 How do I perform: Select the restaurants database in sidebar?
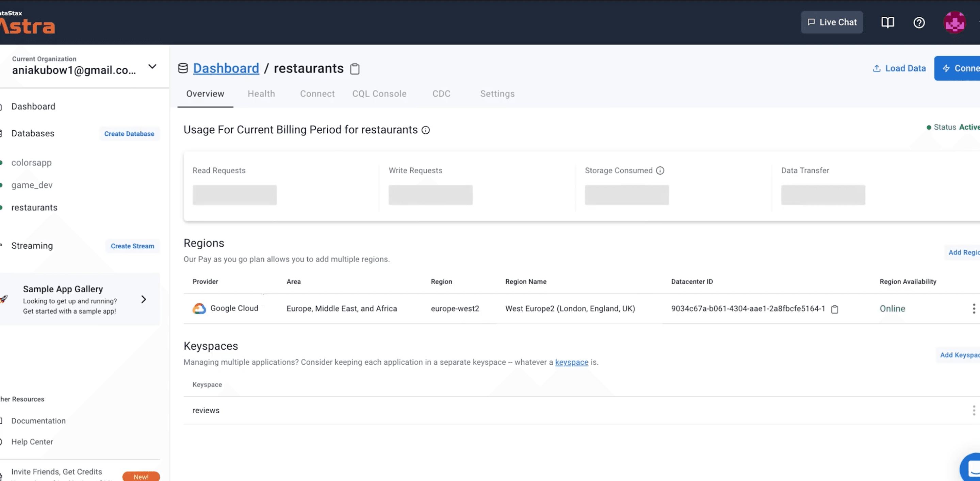(x=34, y=208)
